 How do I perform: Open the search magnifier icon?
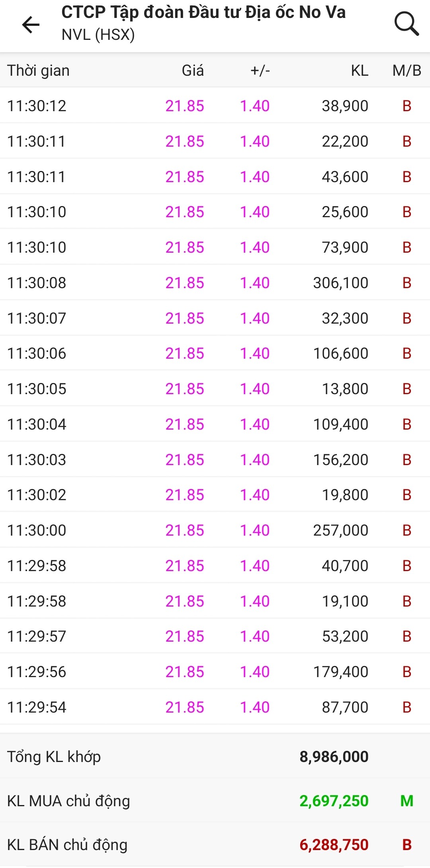(406, 24)
